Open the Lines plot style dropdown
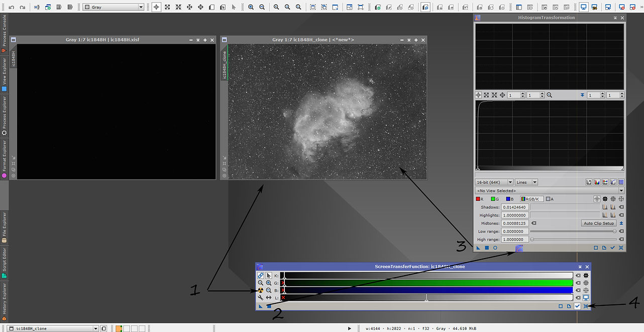Image resolution: width=644 pixels, height=332 pixels. (527, 182)
